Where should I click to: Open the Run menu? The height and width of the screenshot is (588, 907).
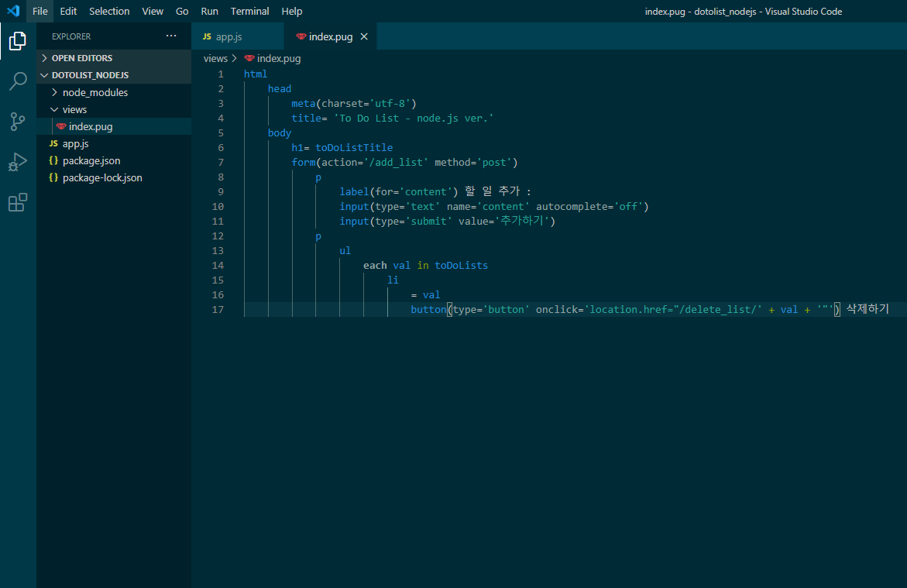click(209, 11)
